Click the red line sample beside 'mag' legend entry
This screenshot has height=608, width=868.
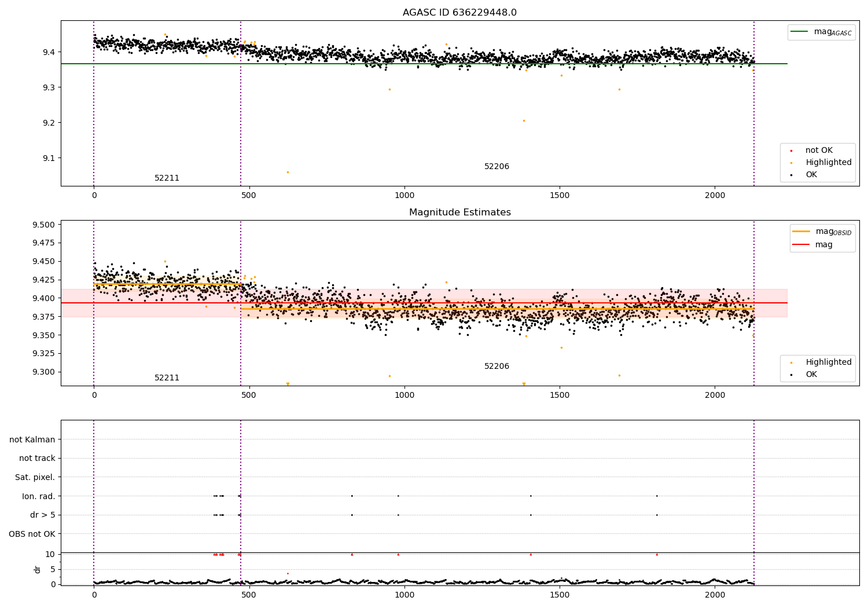(x=801, y=245)
